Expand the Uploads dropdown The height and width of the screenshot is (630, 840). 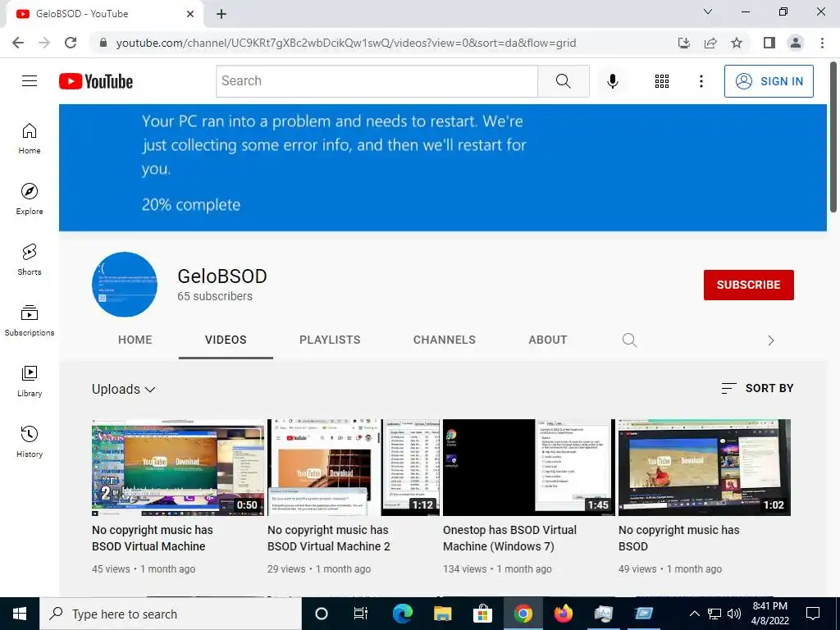pos(124,389)
